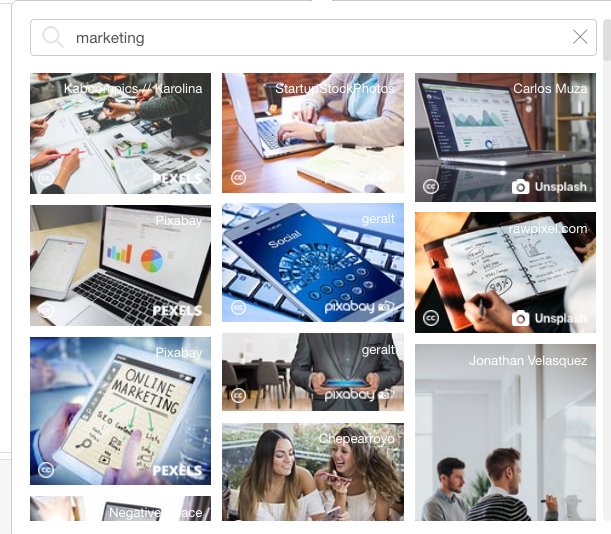This screenshot has height=534, width=611.
Task: Click CC license icon on Carlos Muza photo
Action: click(x=431, y=187)
